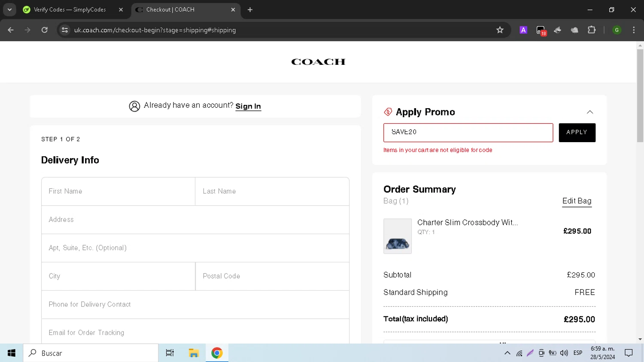Open the Sign In link
644x362 pixels.
click(x=248, y=106)
